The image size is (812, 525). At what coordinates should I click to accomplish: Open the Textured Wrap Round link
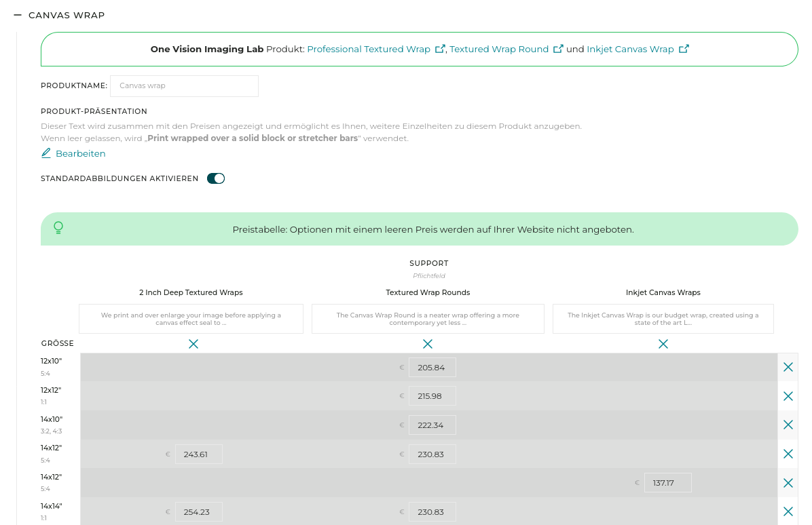[499, 49]
